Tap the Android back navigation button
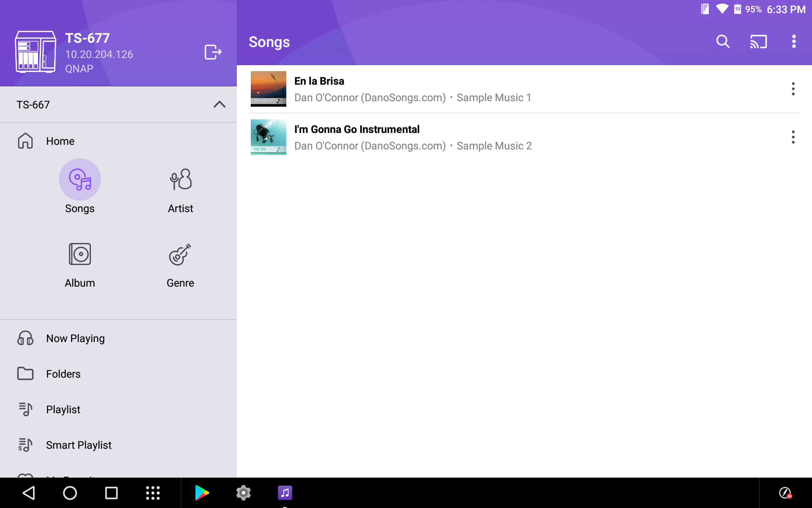Screen dimensions: 812x508 (x=29, y=493)
